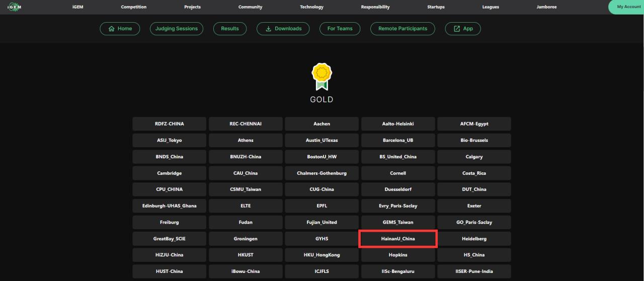Open the Athens team entry
This screenshot has height=281, width=644.
click(x=246, y=140)
